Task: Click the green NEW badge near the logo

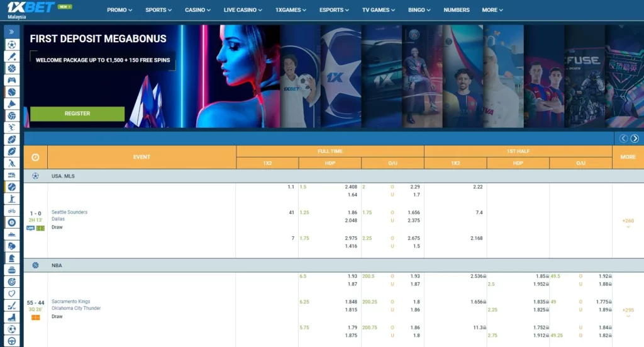Action: click(x=65, y=6)
